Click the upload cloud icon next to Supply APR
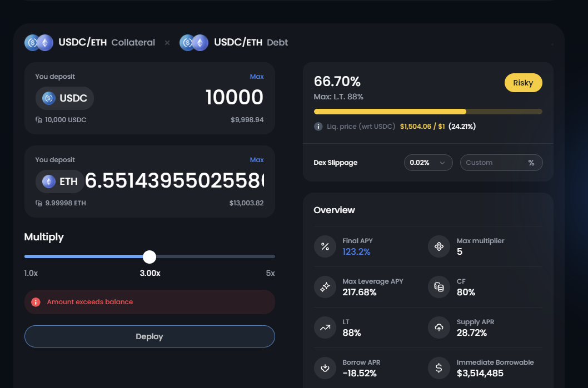Screen dimensions: 588x388 pyautogui.click(x=439, y=327)
